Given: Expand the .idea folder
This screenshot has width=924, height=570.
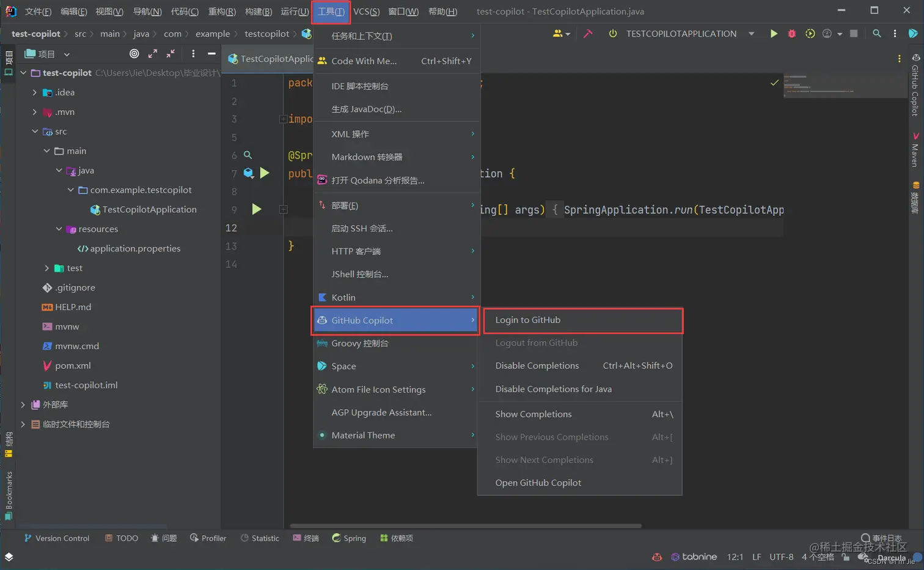Looking at the screenshot, I should 34,92.
